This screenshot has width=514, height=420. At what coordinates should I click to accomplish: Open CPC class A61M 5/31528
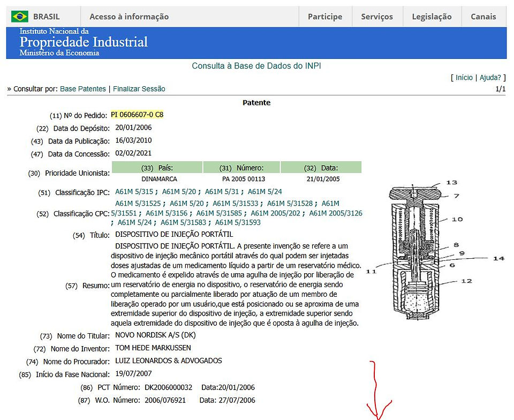[290, 204]
